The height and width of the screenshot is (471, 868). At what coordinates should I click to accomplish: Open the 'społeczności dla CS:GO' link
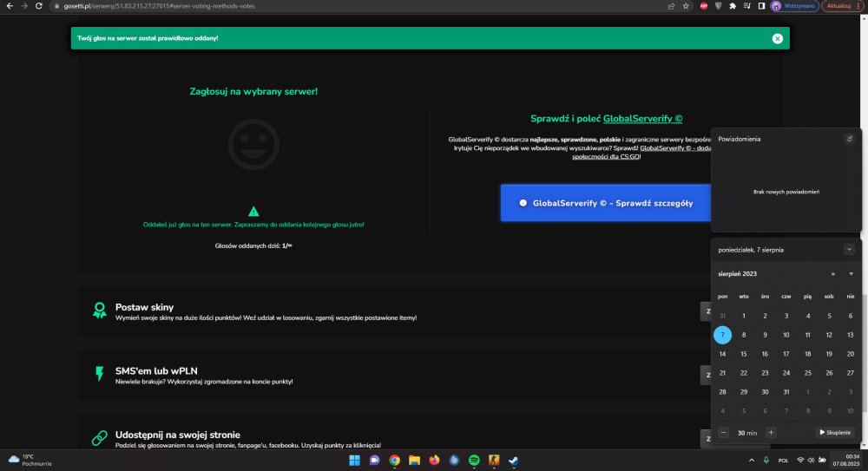(x=606, y=157)
